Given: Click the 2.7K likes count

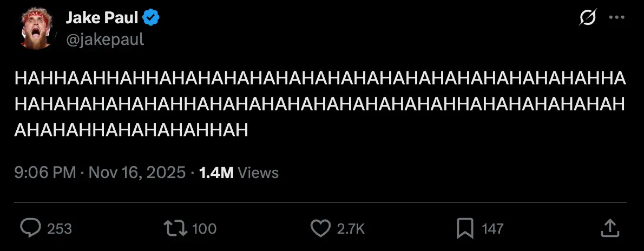Looking at the screenshot, I should point(351,229).
